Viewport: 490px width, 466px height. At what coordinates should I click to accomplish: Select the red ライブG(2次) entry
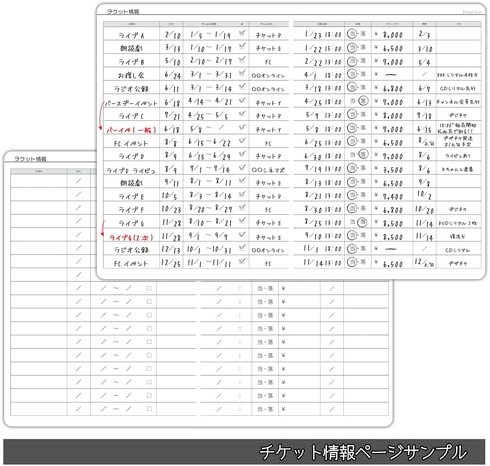coord(131,237)
